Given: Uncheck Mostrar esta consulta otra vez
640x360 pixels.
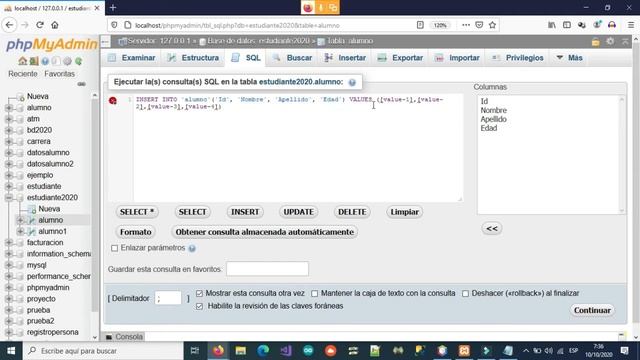Looking at the screenshot, I should pyautogui.click(x=199, y=293).
